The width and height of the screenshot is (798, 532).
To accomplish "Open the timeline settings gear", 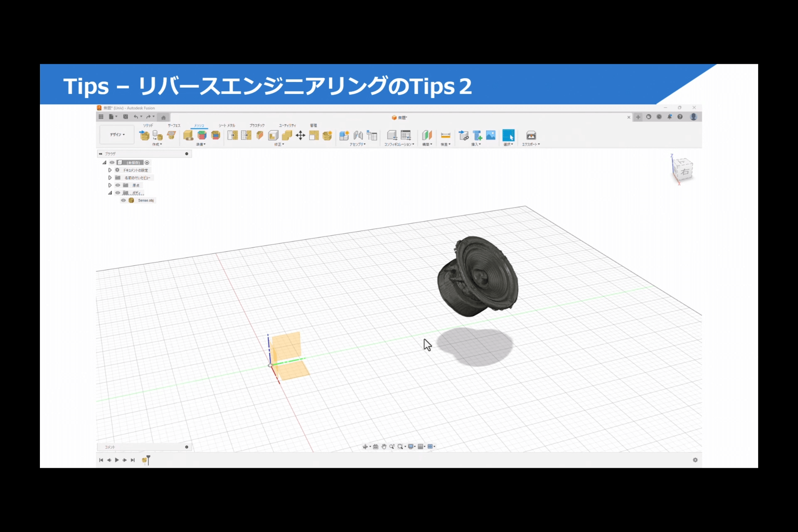I will [x=695, y=460].
